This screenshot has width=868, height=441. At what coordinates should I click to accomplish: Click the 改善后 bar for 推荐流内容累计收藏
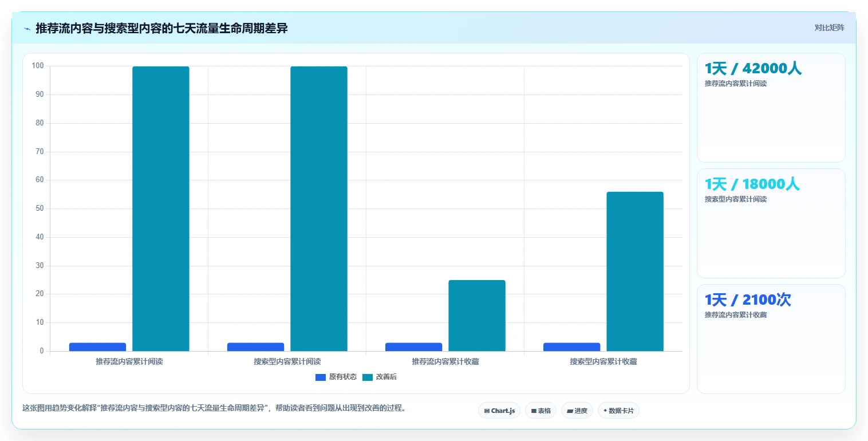point(477,316)
